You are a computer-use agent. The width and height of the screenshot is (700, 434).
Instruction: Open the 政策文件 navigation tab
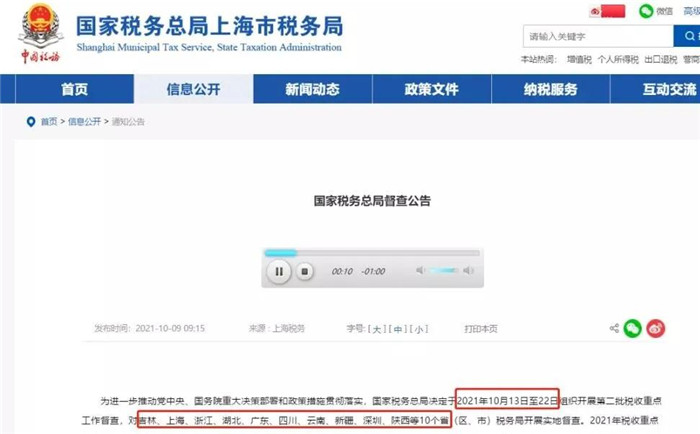432,89
